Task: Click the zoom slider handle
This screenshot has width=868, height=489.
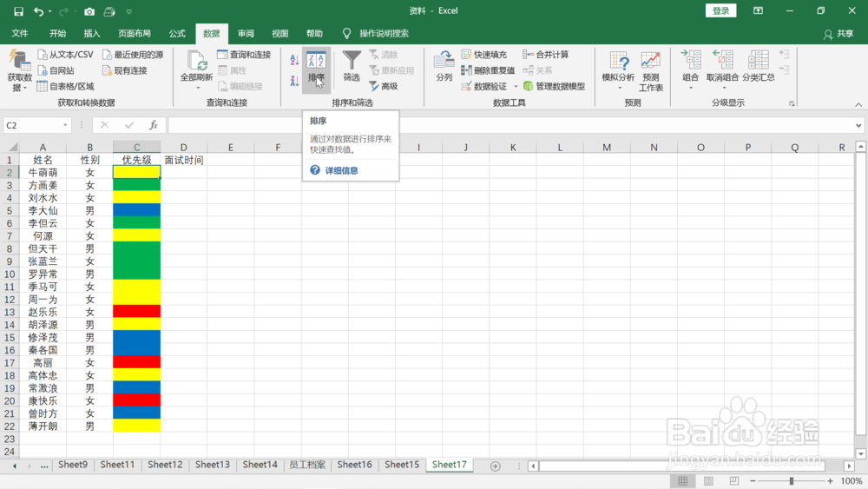Action: pos(792,480)
